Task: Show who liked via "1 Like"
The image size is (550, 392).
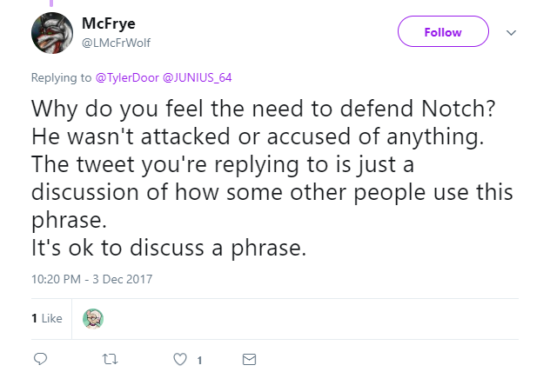Action: click(47, 318)
